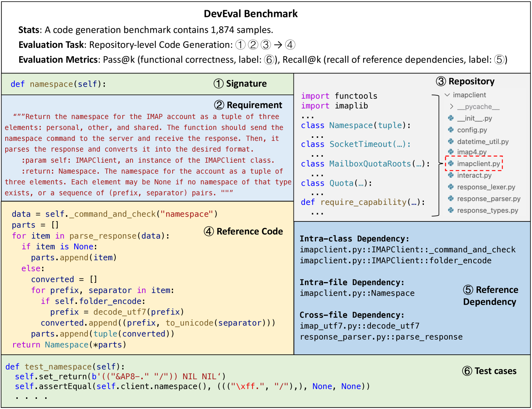532x409 pixels.
Task: Click the Signature section label
Action: pos(246,84)
